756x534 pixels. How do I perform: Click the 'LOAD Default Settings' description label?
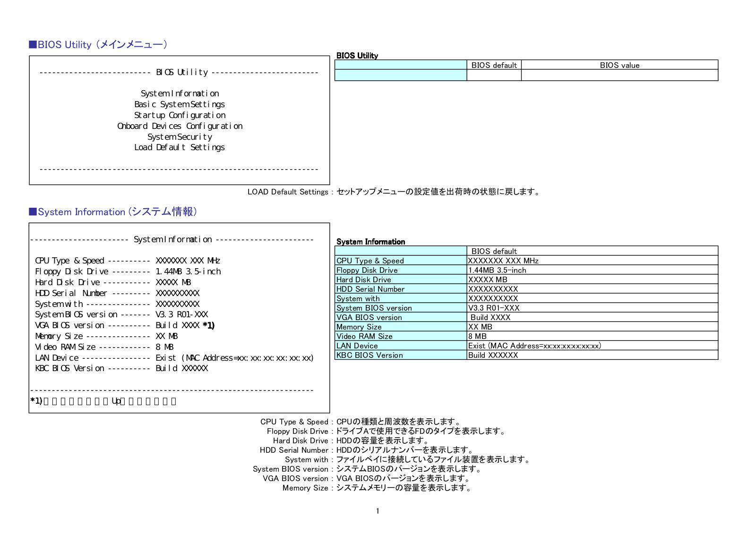pyautogui.click(x=288, y=192)
